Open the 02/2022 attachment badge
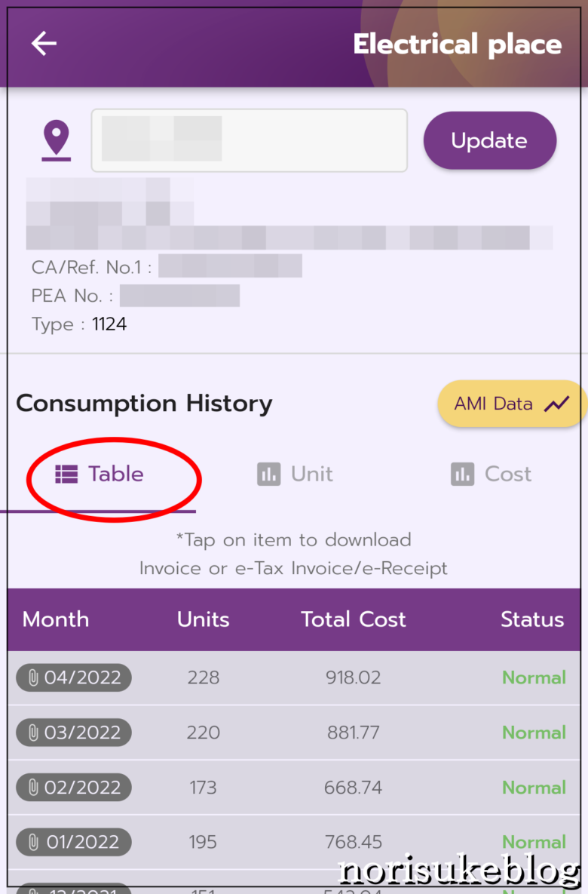 click(x=74, y=788)
